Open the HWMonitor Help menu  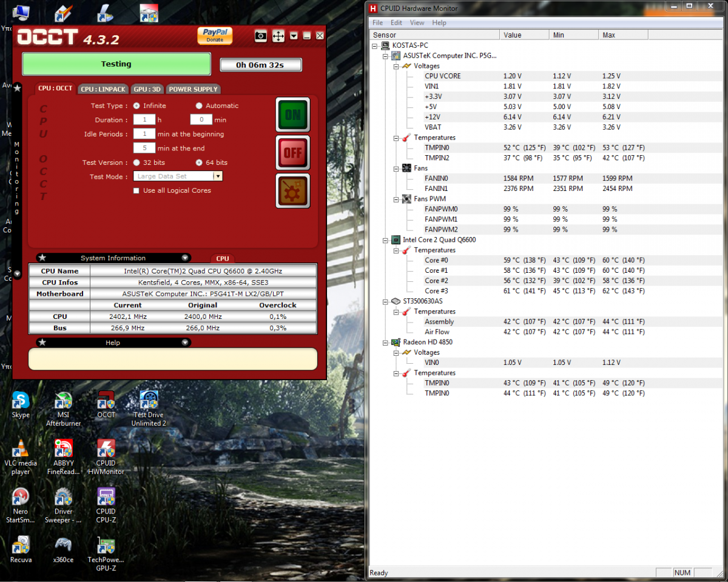(x=439, y=22)
